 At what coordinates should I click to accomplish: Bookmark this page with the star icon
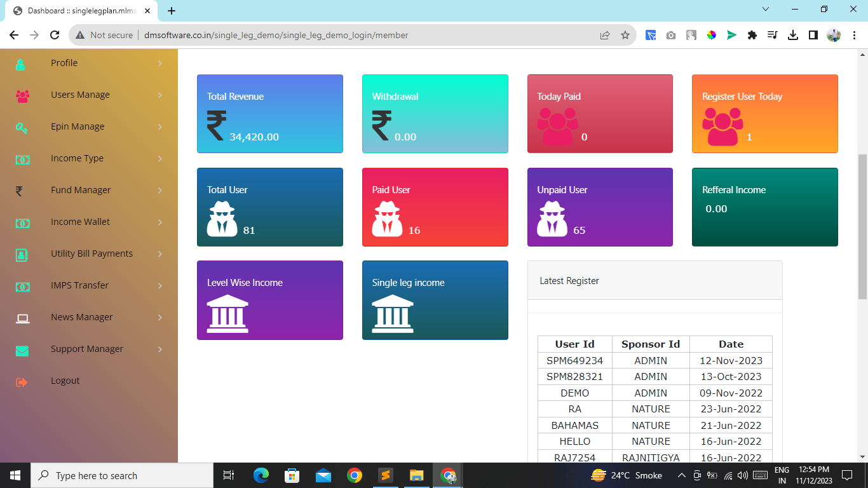click(x=625, y=36)
